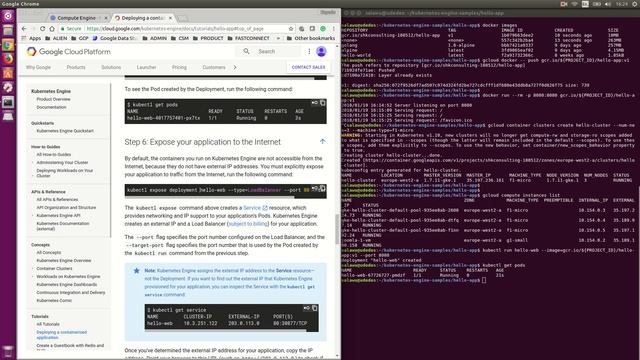Image resolution: width=640 pixels, height=360 pixels.
Task: Click the search magnifier icon on Cloud page
Action: point(246,51)
